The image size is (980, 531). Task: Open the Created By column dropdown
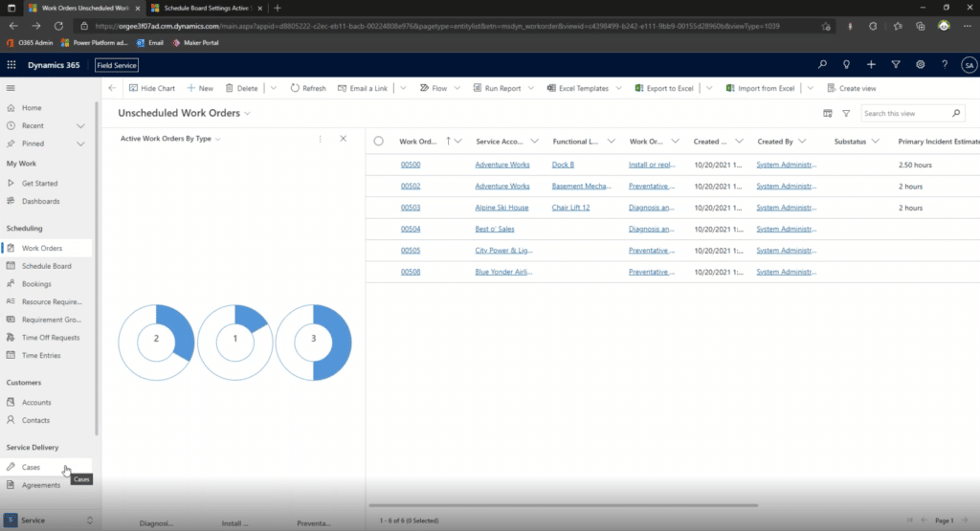tap(801, 142)
